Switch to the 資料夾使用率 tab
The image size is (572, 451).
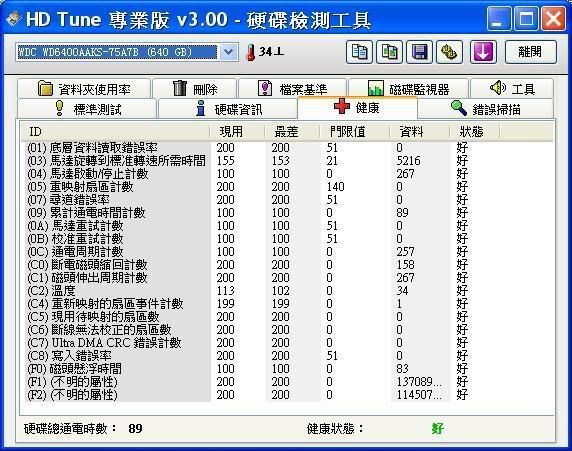click(84, 89)
